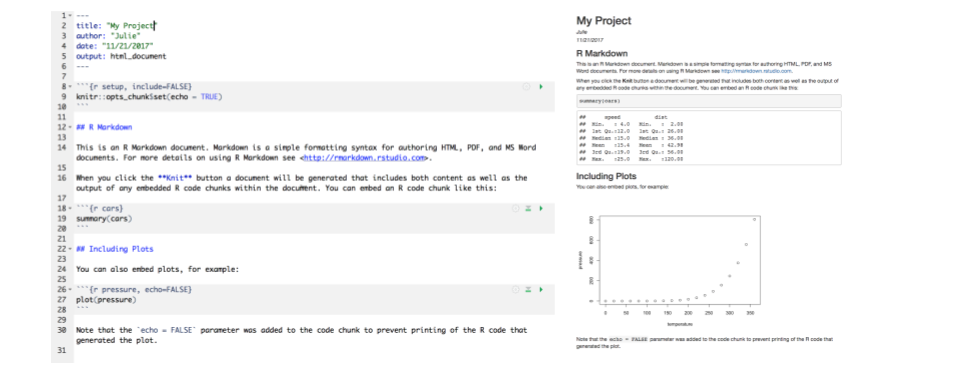Collapse the YAML header fold arrow at line 1
This screenshot has height=384, width=960.
pyautogui.click(x=71, y=16)
